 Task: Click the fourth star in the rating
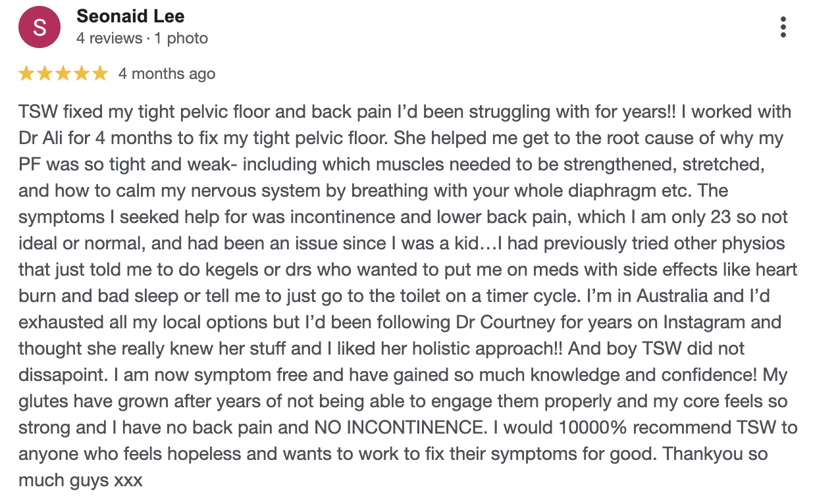point(82,74)
